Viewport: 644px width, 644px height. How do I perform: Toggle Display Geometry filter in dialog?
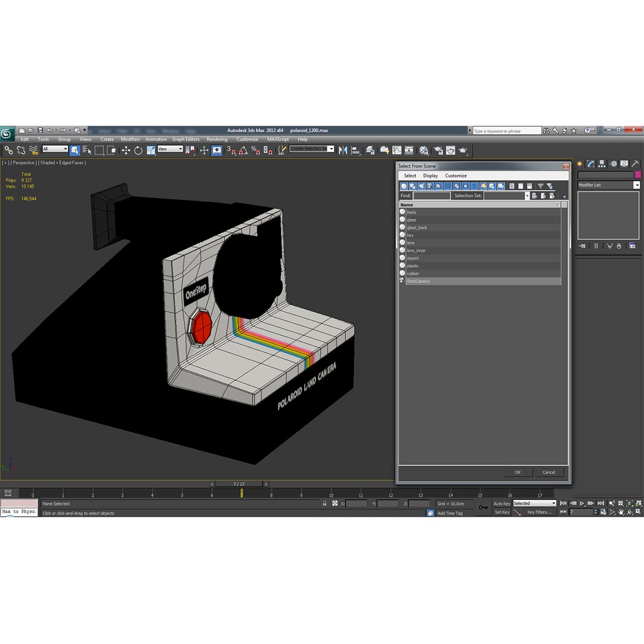point(404,186)
